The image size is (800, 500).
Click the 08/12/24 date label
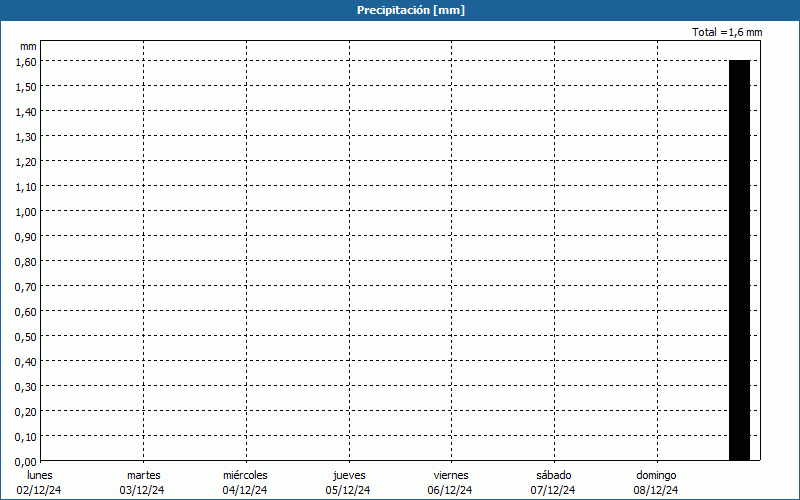656,490
